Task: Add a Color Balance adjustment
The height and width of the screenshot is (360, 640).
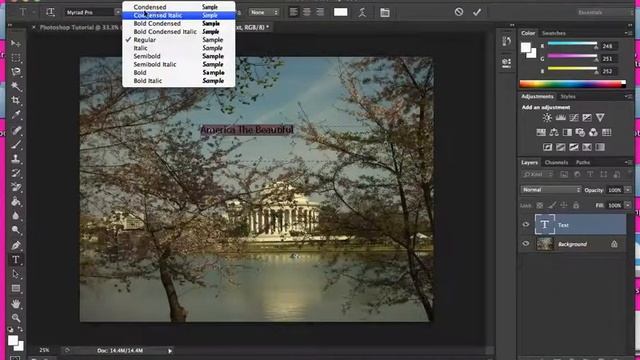Action: 554,132
